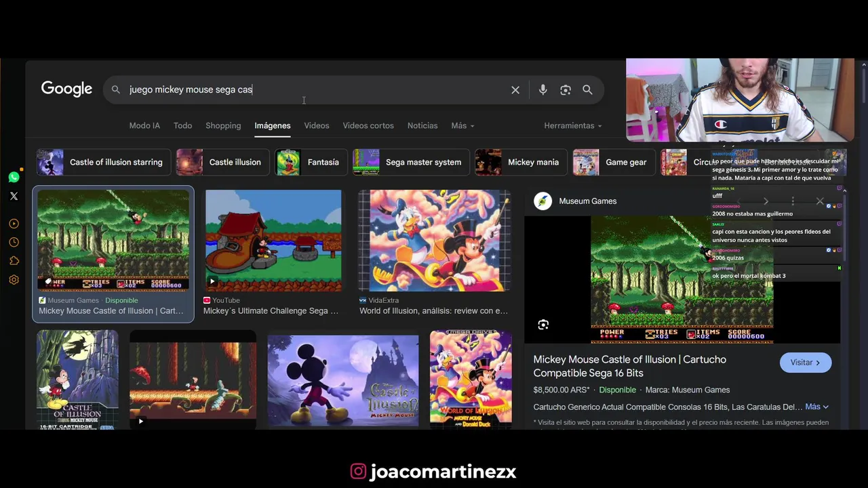Image resolution: width=868 pixels, height=488 pixels.
Task: Open the Museum Games forest level thumbnail
Action: click(x=113, y=240)
